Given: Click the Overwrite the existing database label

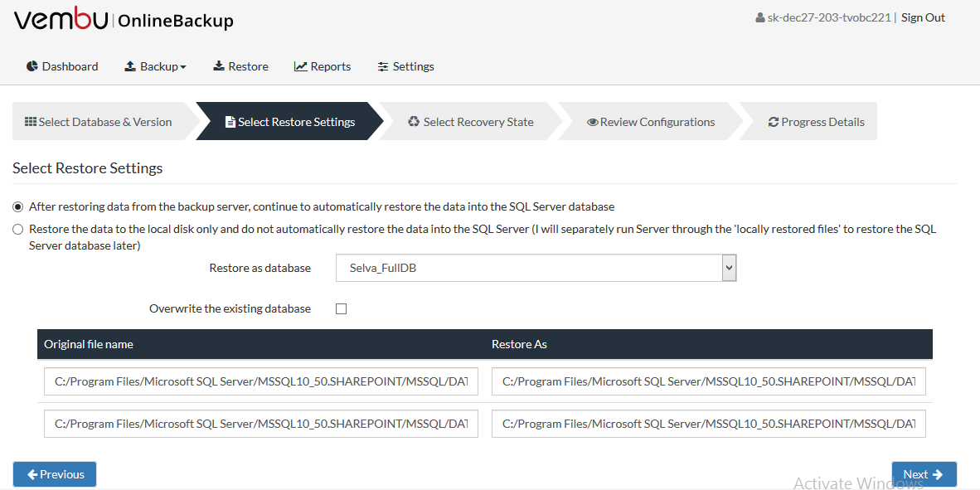Looking at the screenshot, I should pyautogui.click(x=230, y=308).
